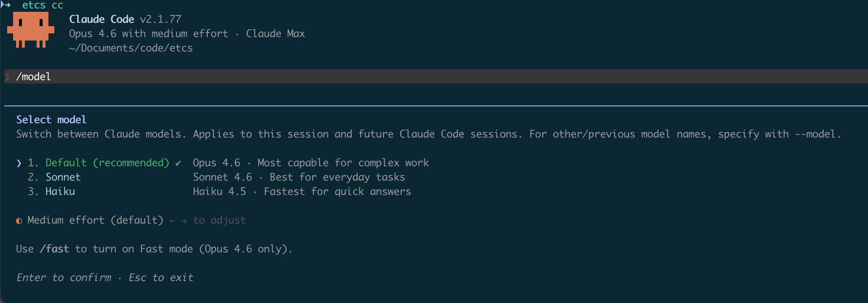Click Enter to confirm hint
868x303 pixels.
point(64,278)
